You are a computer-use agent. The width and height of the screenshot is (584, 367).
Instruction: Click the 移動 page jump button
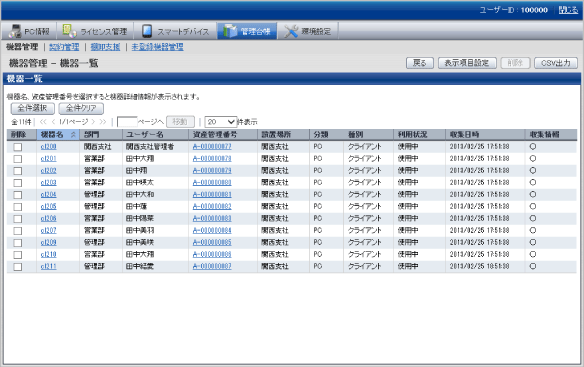180,122
